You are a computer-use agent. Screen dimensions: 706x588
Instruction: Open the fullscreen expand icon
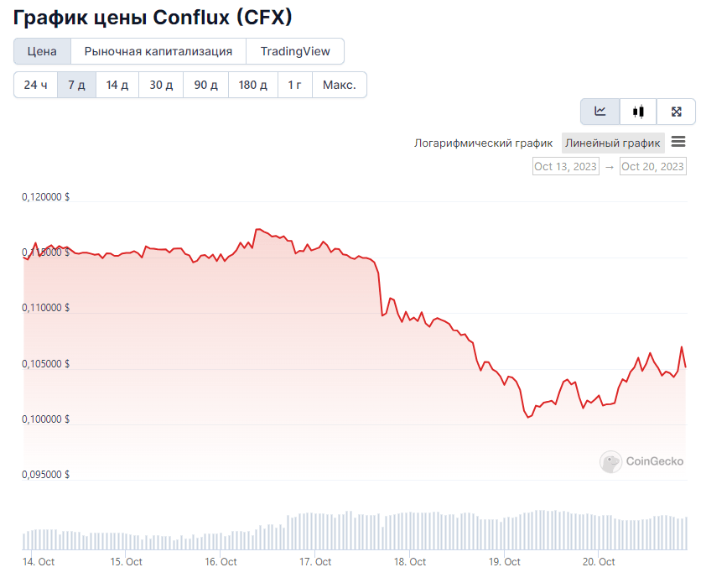coord(677,112)
